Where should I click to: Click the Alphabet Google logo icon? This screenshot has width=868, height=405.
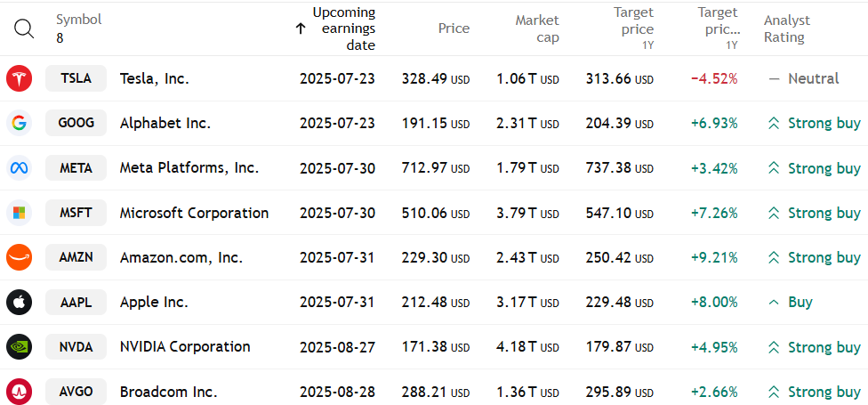[x=19, y=123]
